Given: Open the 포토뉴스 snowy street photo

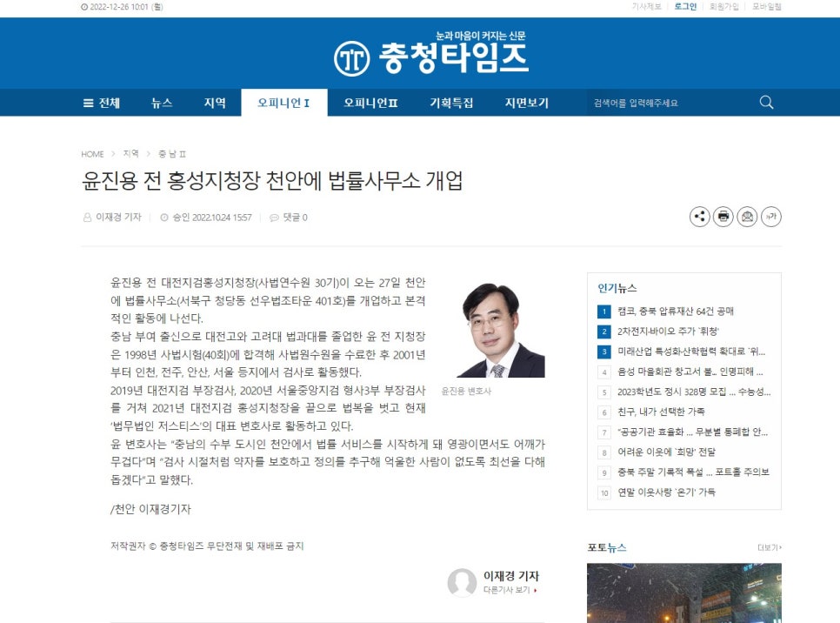Looking at the screenshot, I should pyautogui.click(x=684, y=593).
